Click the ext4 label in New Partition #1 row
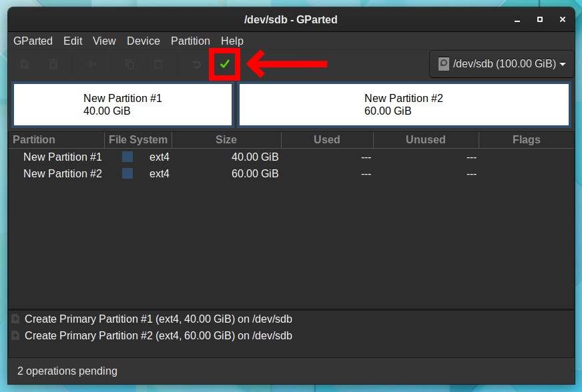Screen dimensions: 582x392 click(160, 157)
